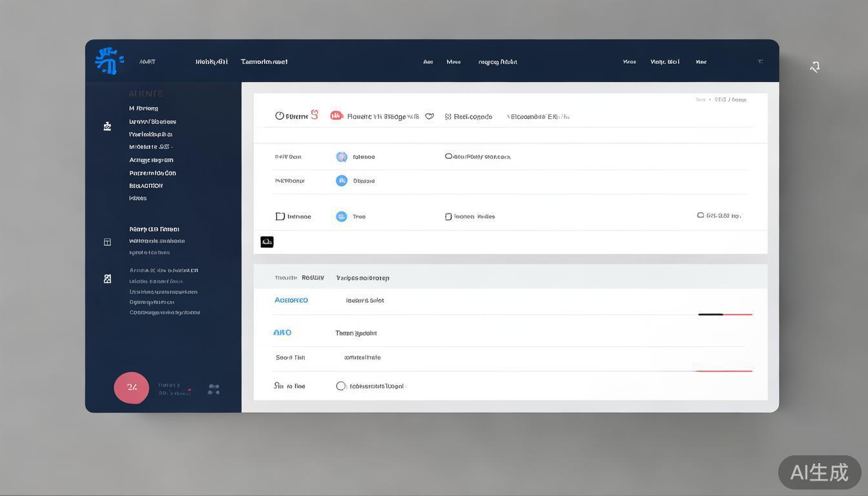Toggle the checkbox in the middle of third row
The width and height of the screenshot is (868, 496).
pos(448,217)
